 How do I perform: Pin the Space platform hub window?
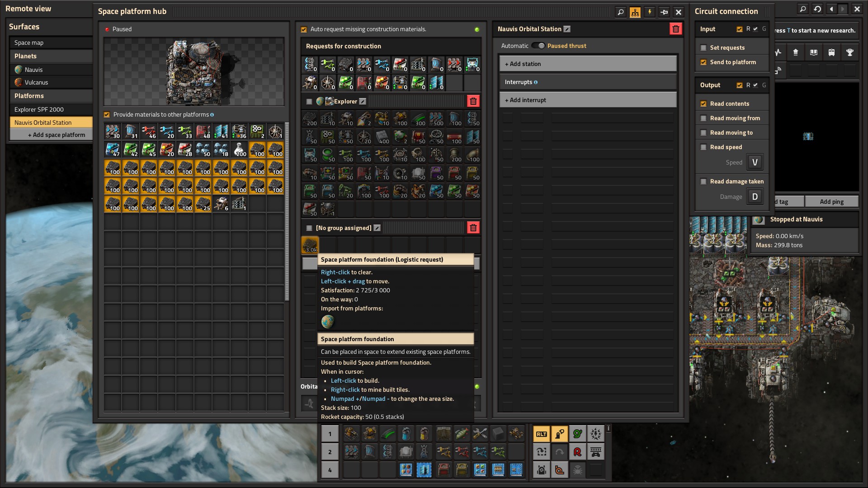tap(664, 12)
